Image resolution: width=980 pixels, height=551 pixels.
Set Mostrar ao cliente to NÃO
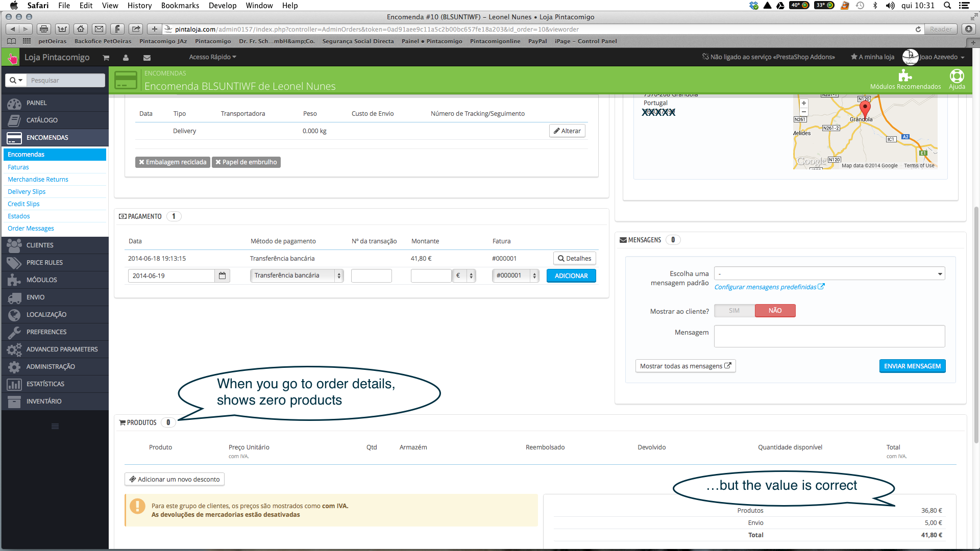point(775,311)
